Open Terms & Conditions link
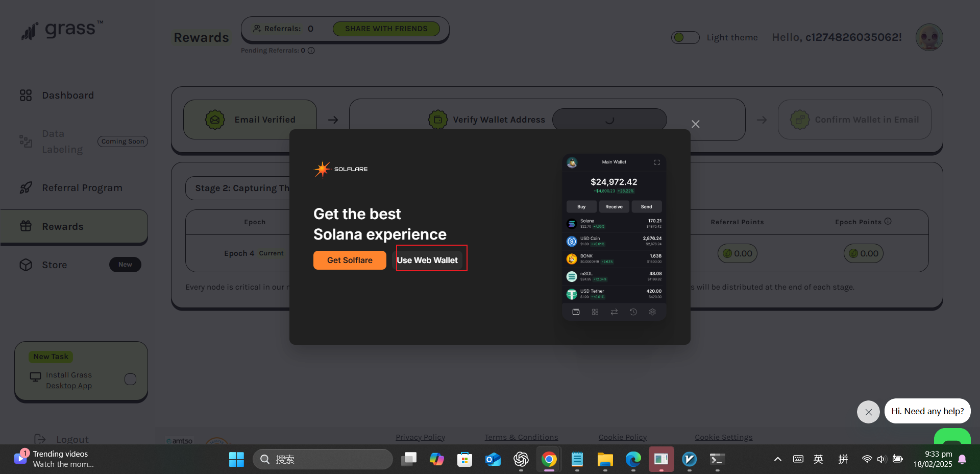The image size is (980, 474). click(521, 437)
